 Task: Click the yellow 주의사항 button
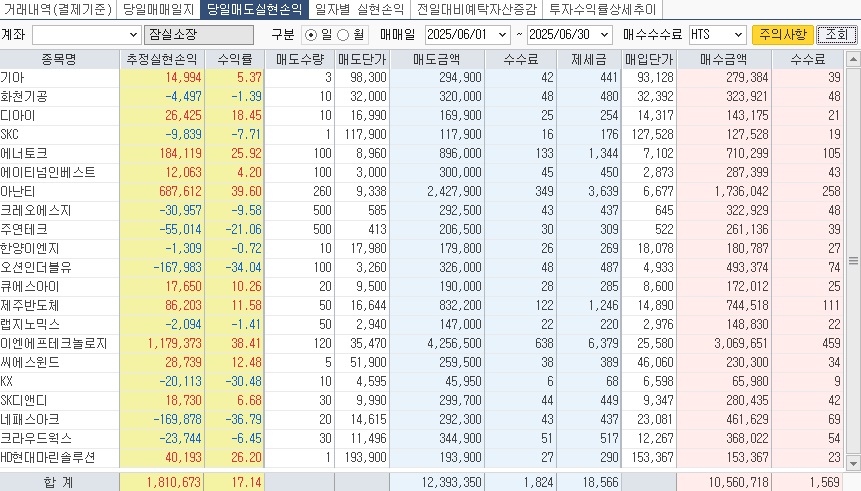click(782, 34)
